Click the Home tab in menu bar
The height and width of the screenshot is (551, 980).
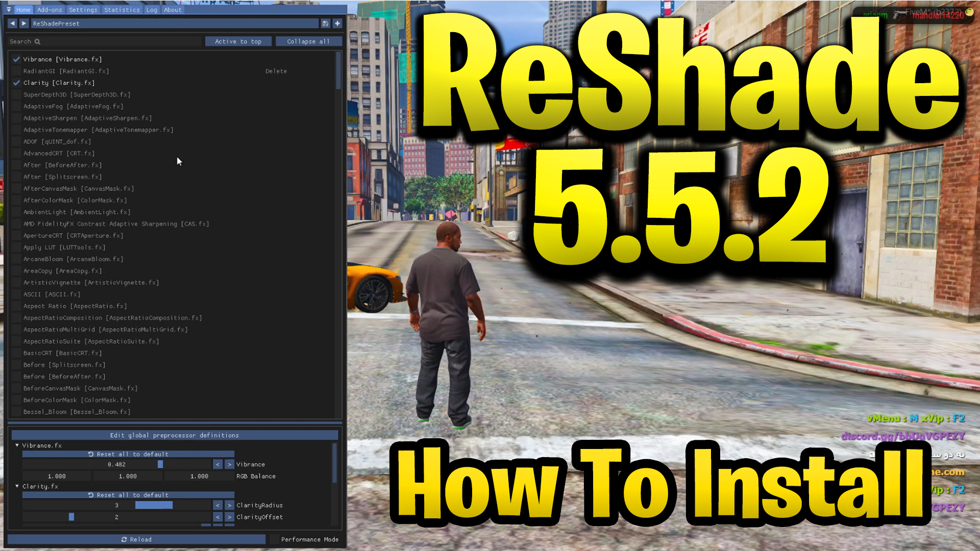pos(23,9)
